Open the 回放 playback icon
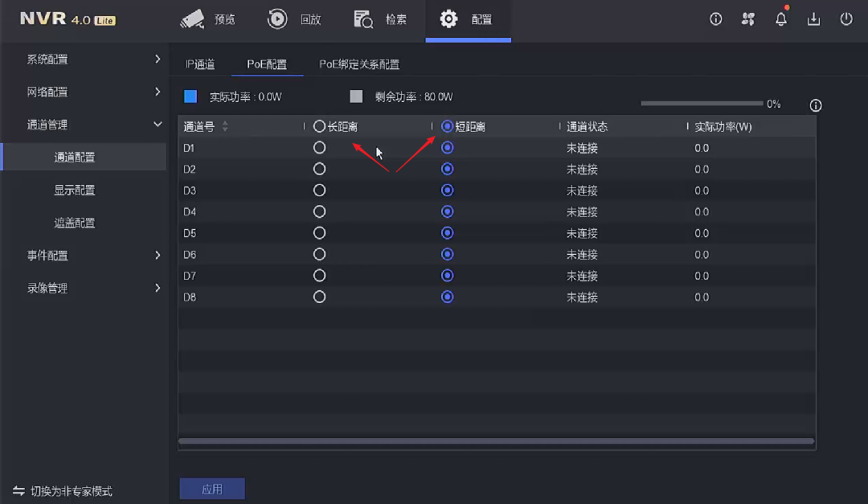868x504 pixels. (276, 19)
